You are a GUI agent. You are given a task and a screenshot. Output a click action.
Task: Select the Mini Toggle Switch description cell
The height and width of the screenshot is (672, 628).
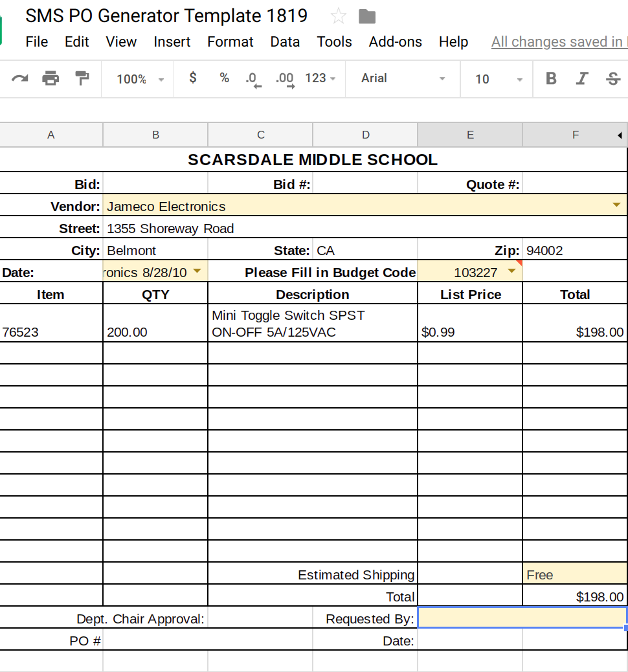click(x=313, y=323)
